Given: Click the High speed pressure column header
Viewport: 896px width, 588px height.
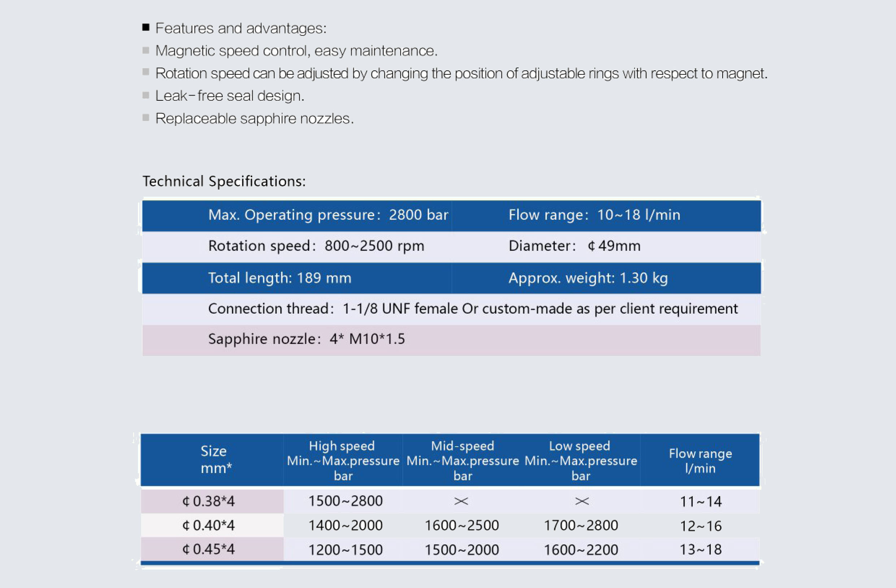Looking at the screenshot, I should point(343,460).
